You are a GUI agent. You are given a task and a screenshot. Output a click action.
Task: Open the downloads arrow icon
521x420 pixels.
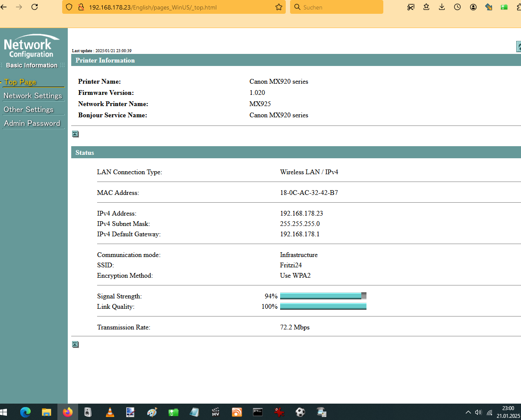442,7
